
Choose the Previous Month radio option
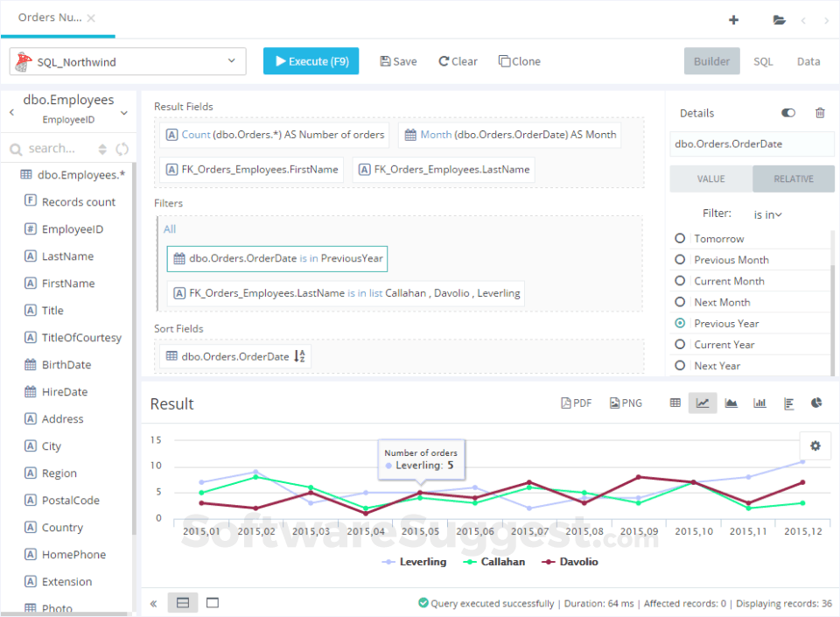click(680, 260)
